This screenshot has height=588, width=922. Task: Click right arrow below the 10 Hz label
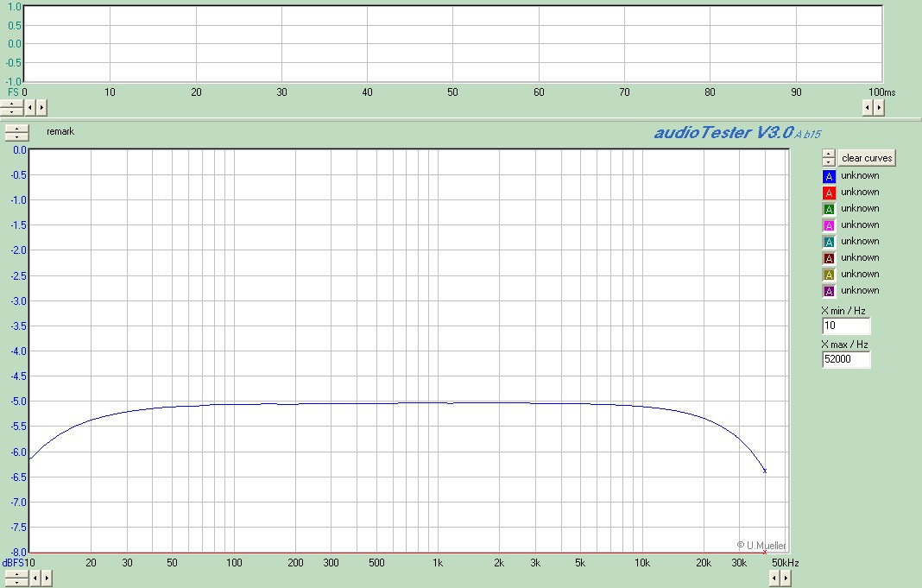coord(47,578)
